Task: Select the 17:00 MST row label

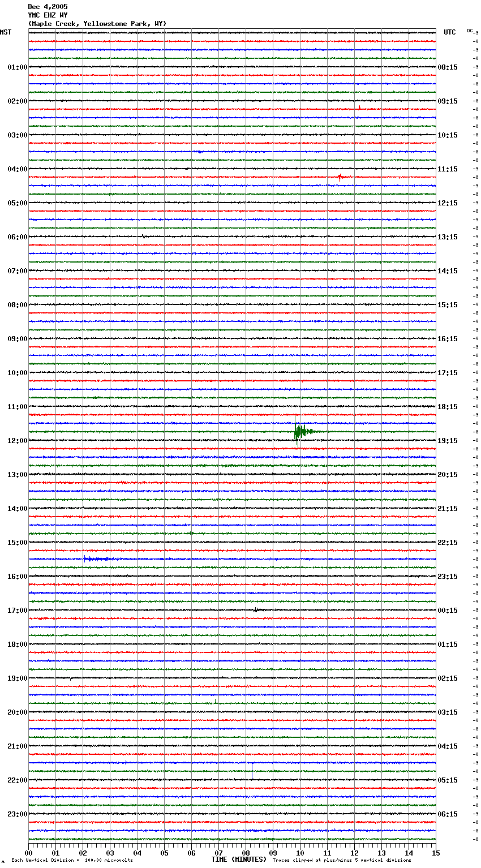Action: (17, 611)
